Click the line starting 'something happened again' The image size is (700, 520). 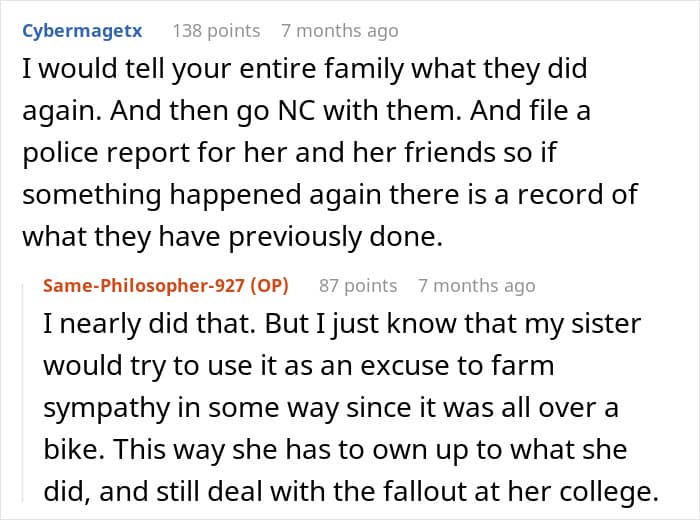330,194
